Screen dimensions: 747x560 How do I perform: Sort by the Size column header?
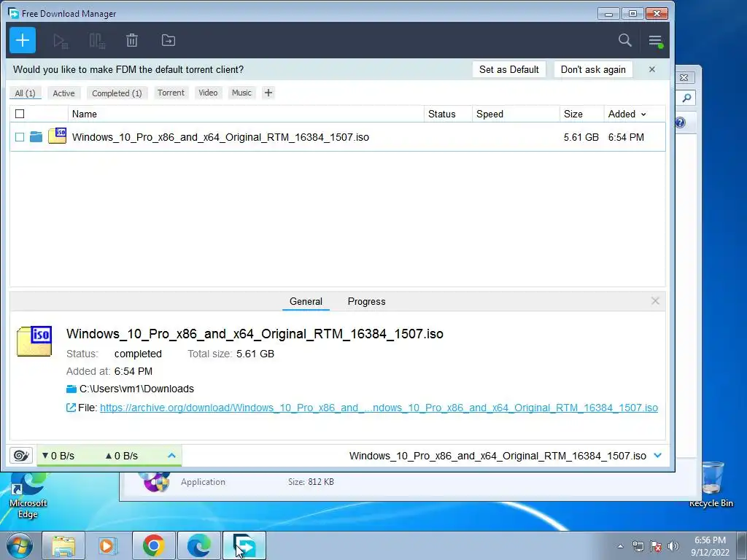(573, 114)
